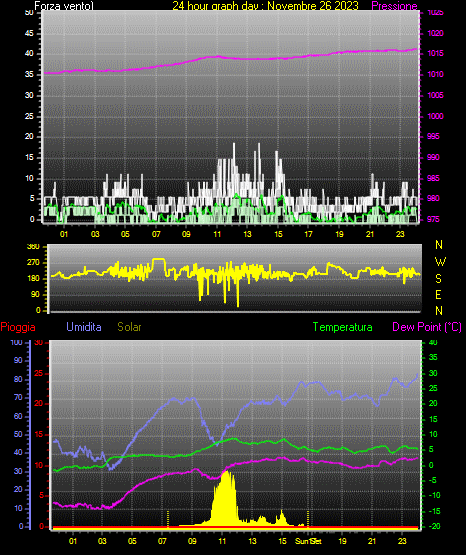Click the Solar legend label
The image size is (466, 555).
click(129, 327)
